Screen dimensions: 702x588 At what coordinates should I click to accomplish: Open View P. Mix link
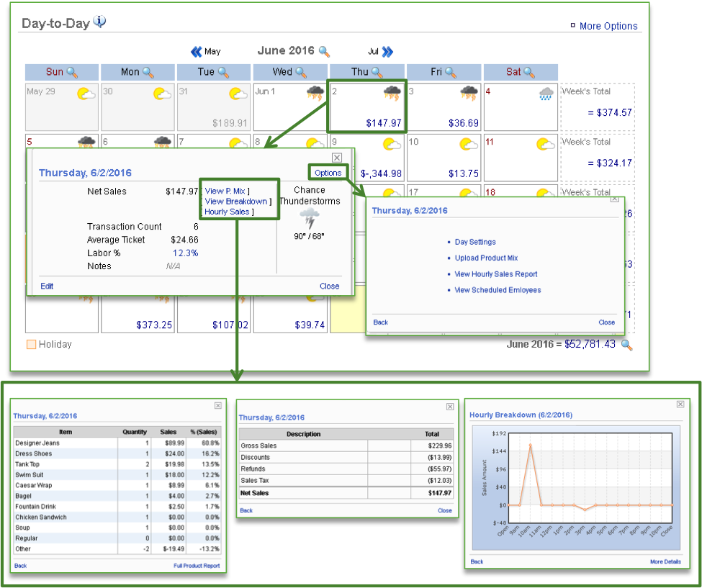pos(225,191)
